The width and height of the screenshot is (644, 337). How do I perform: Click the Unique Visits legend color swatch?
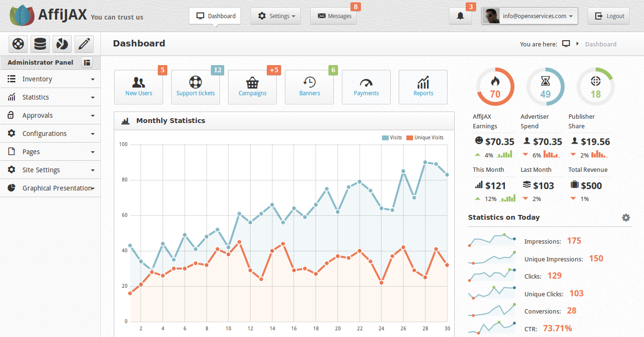coord(410,138)
